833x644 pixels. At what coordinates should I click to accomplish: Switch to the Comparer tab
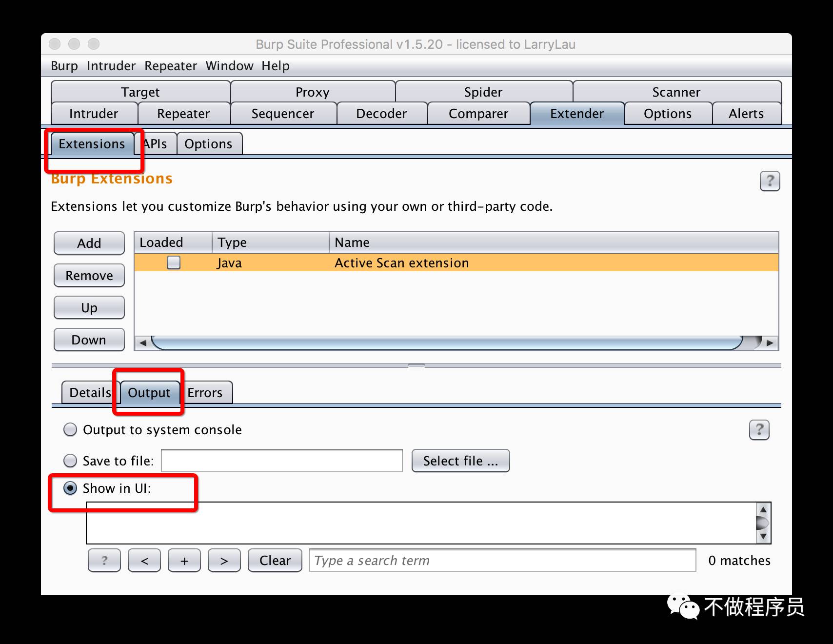[x=478, y=114]
